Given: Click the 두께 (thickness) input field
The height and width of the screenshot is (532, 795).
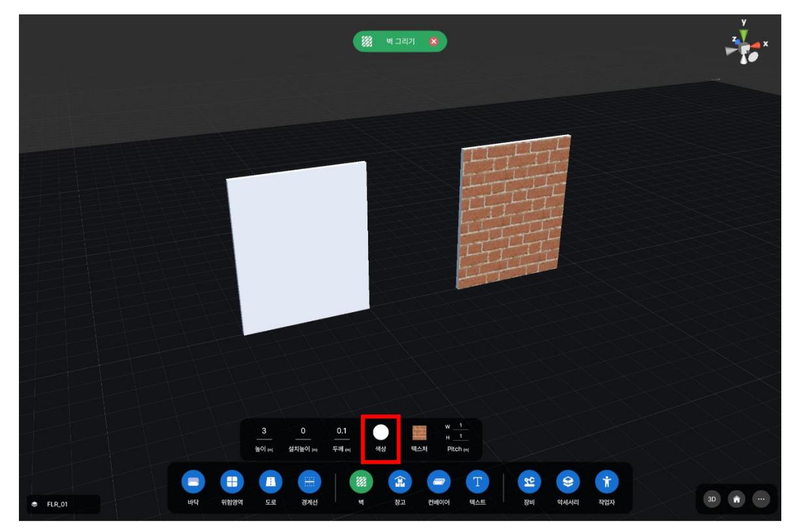Looking at the screenshot, I should point(341,431).
